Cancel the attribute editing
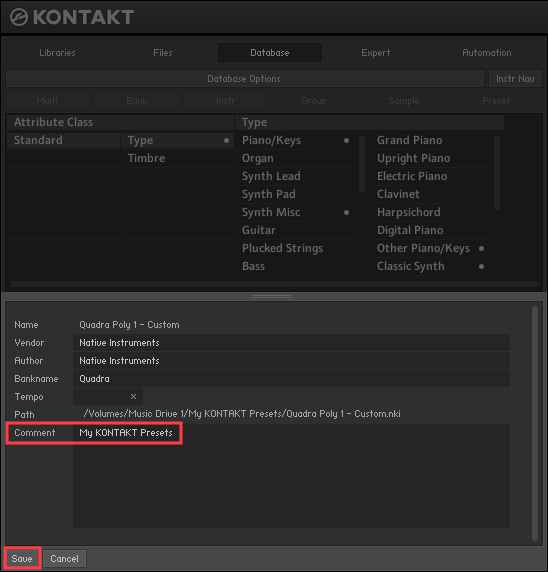Screen dimensions: 548x572 pyautogui.click(x=64, y=559)
